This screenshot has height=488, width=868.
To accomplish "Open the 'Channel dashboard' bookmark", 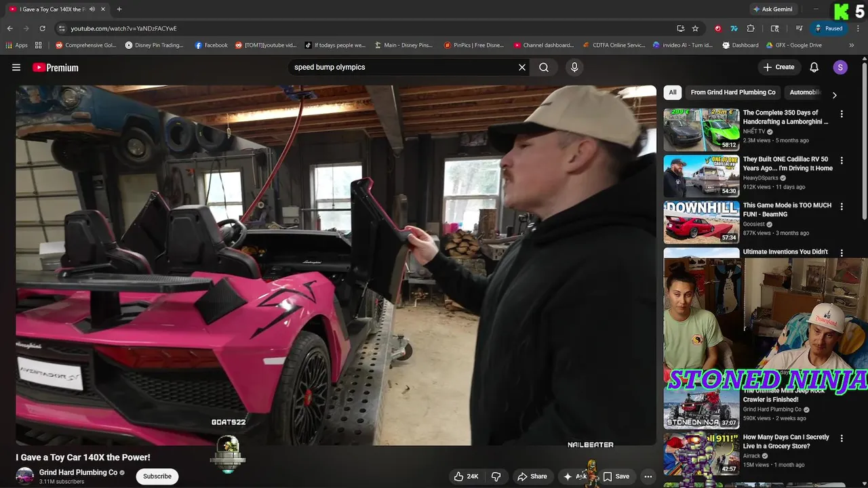I will [544, 45].
